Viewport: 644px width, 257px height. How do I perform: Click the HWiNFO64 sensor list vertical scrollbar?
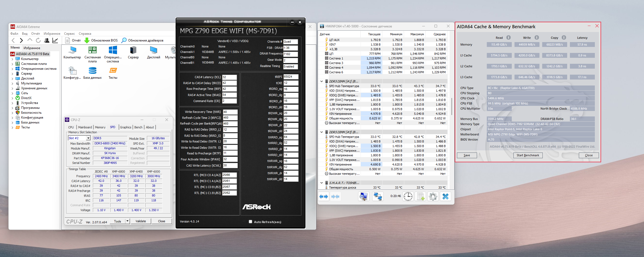click(x=452, y=106)
